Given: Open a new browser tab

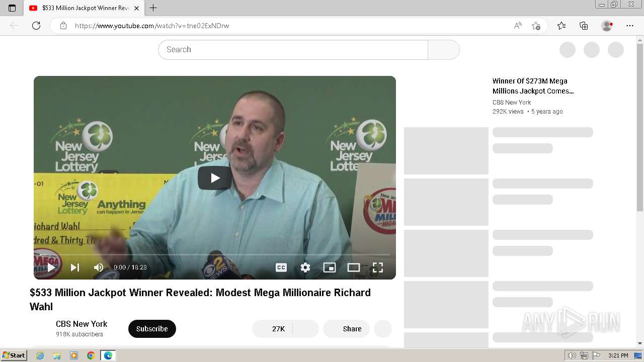Looking at the screenshot, I should point(153,8).
